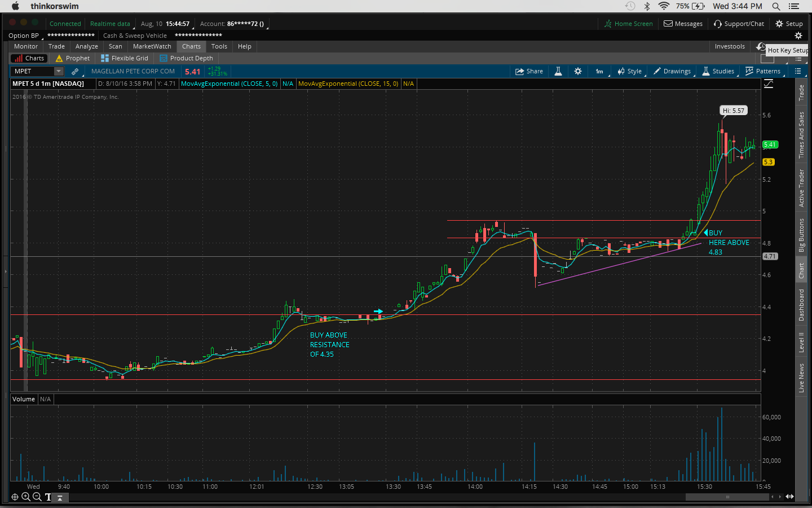Viewport: 812px width, 508px height.
Task: Select the crosshair pan tool icon
Action: [15, 497]
